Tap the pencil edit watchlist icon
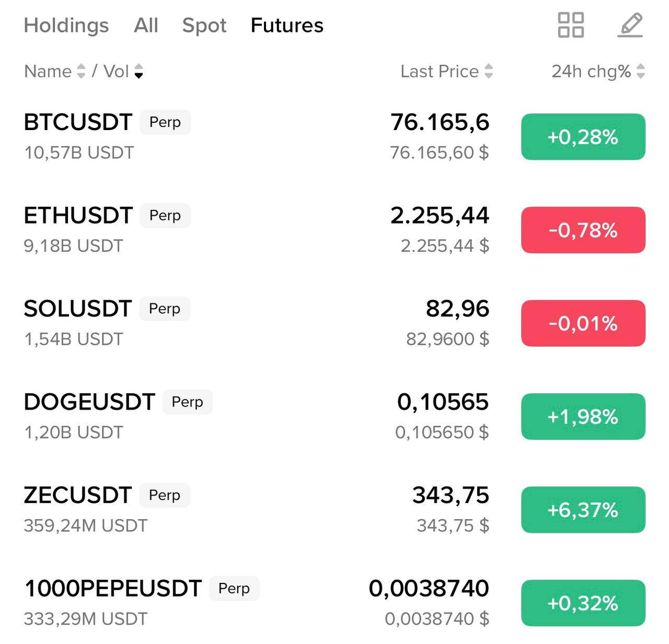Screen dimensions: 669x644 630,25
